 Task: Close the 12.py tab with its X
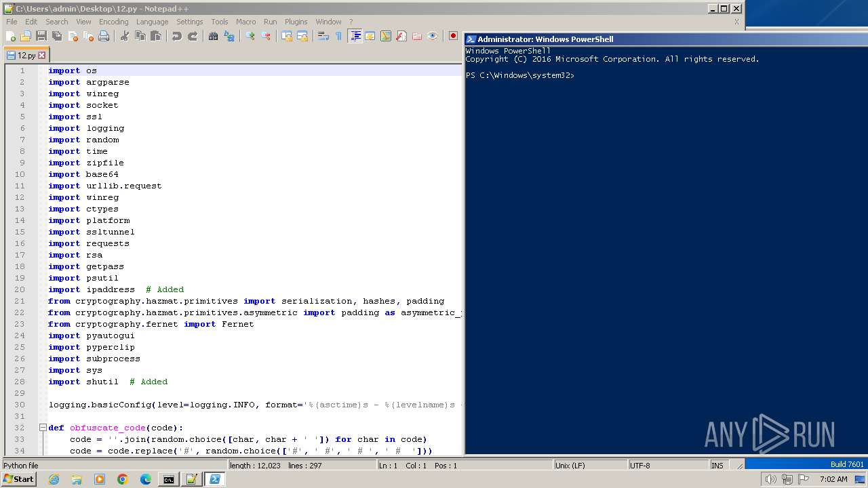tap(42, 56)
